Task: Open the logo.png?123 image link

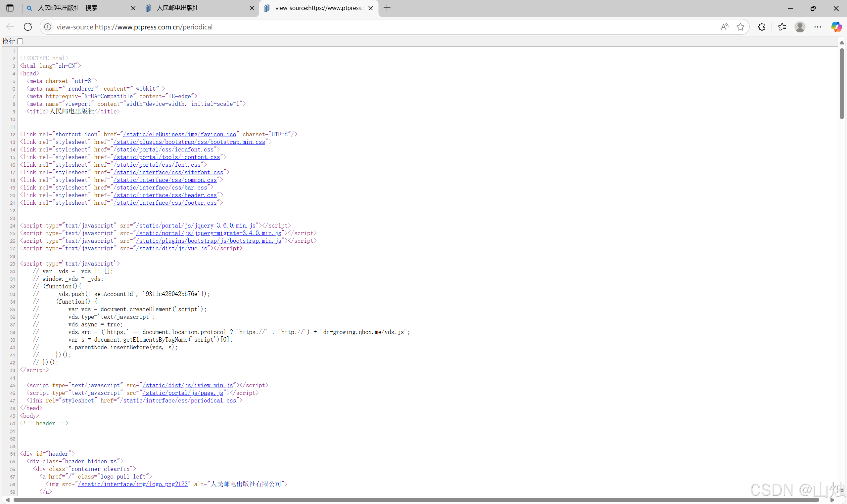Action: pyautogui.click(x=132, y=484)
